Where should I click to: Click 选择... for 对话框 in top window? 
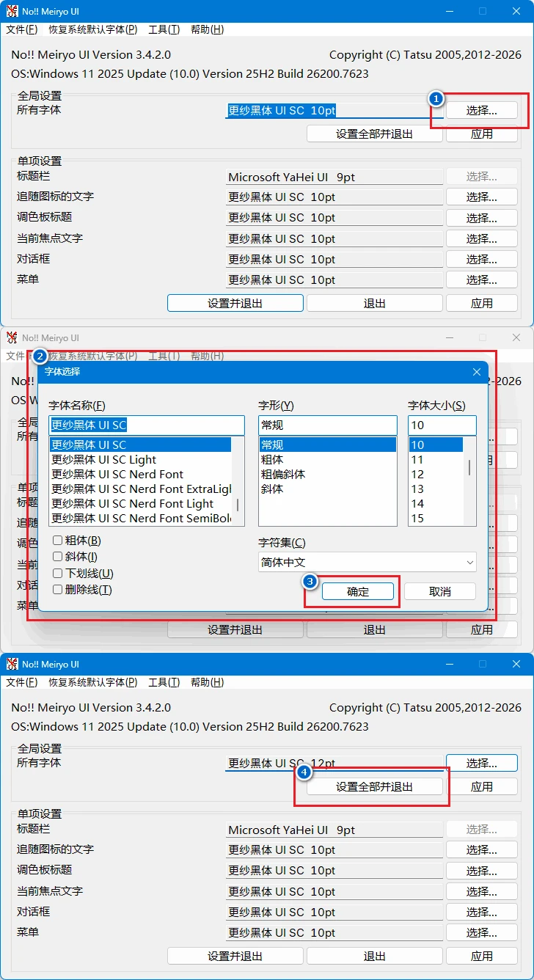pos(482,259)
